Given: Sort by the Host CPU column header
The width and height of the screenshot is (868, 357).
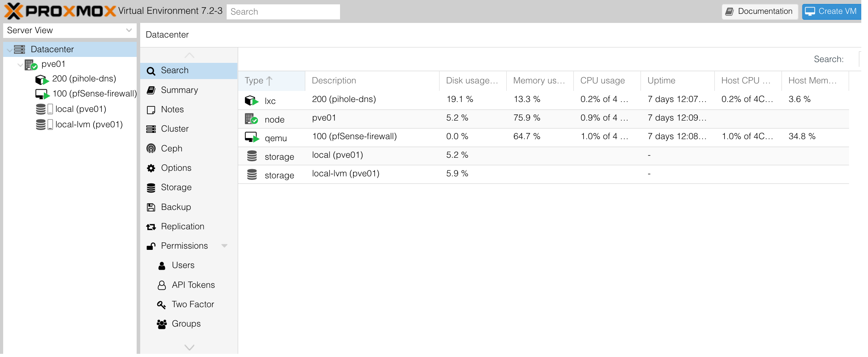Looking at the screenshot, I should [x=748, y=81].
